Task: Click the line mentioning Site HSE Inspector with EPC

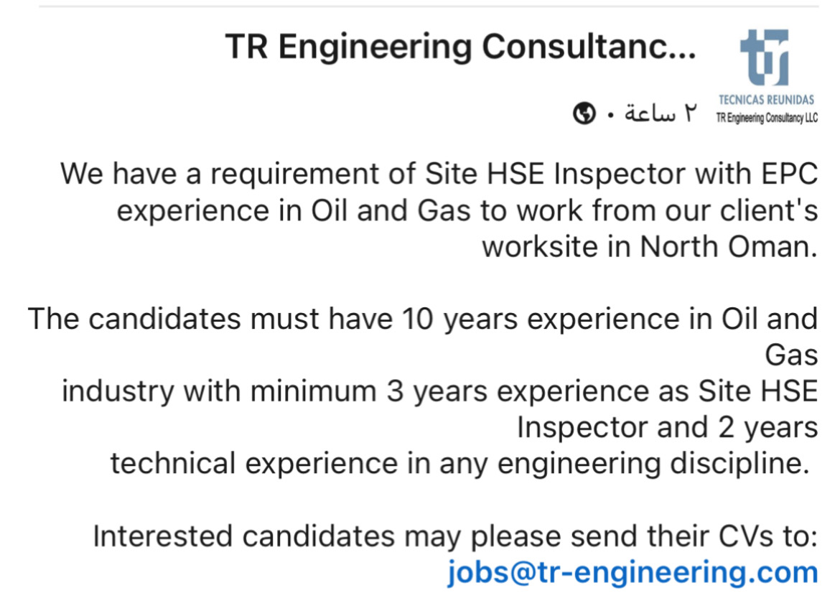Action: pos(439,174)
